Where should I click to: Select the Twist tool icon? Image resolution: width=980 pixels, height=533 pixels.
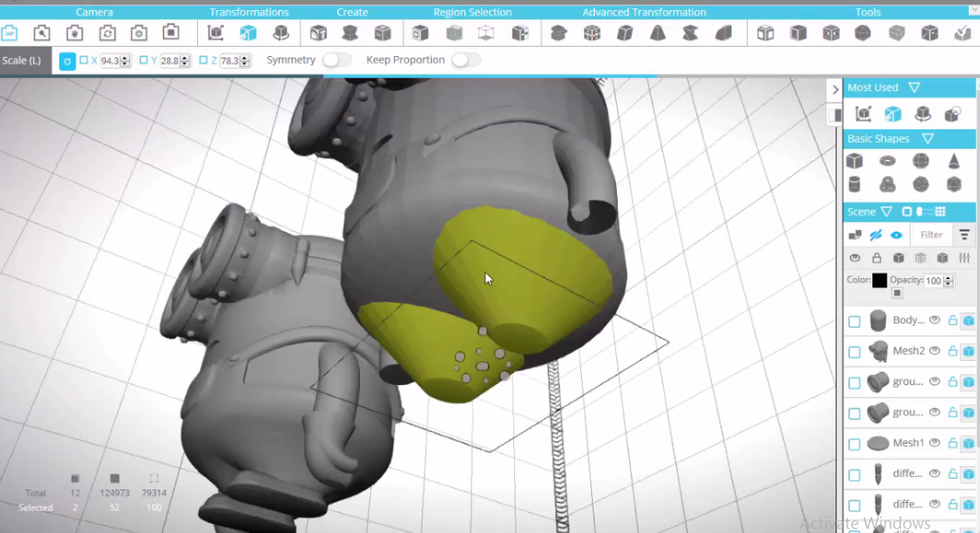(x=690, y=33)
